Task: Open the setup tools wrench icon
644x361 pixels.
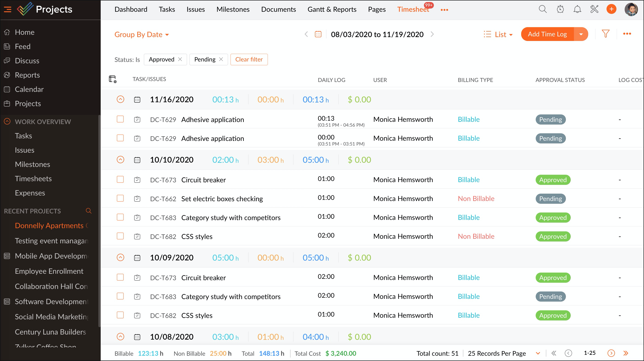Action: (x=594, y=9)
